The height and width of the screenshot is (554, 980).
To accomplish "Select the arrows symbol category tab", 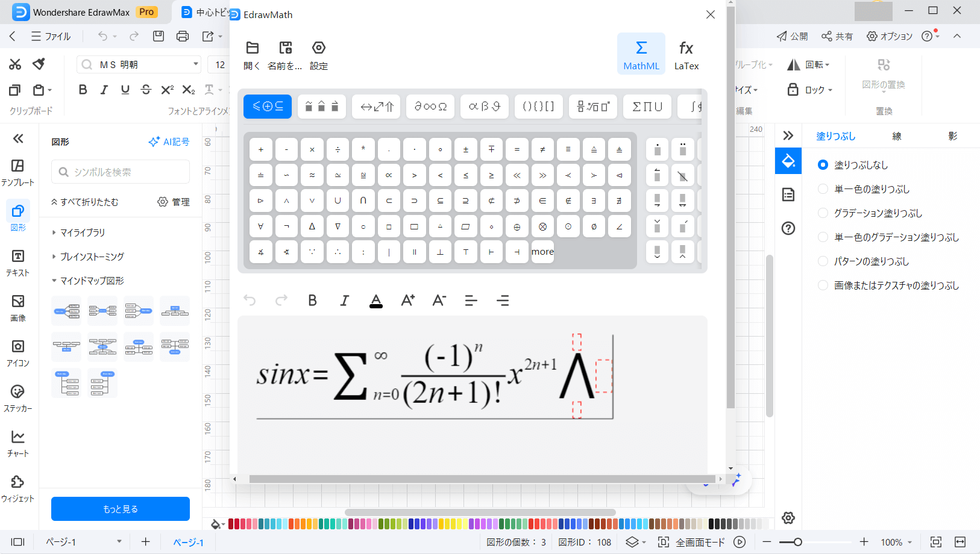I will pyautogui.click(x=376, y=107).
